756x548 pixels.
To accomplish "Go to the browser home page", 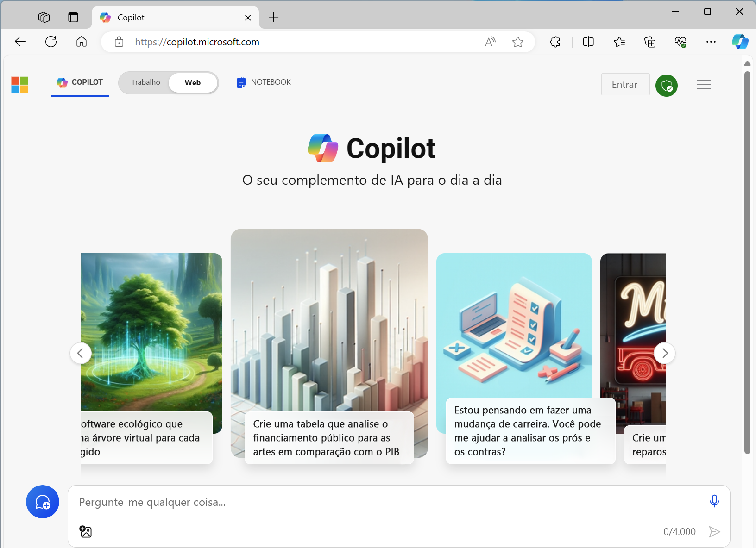I will pyautogui.click(x=82, y=42).
